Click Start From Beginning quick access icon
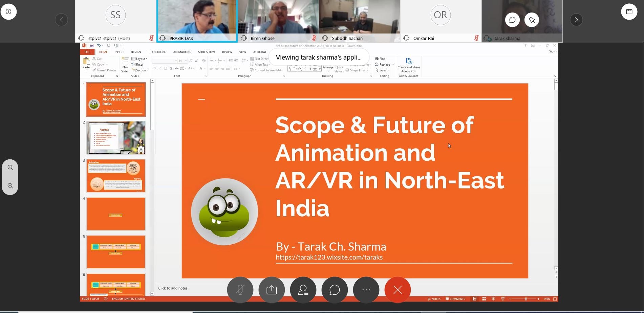 (116, 45)
